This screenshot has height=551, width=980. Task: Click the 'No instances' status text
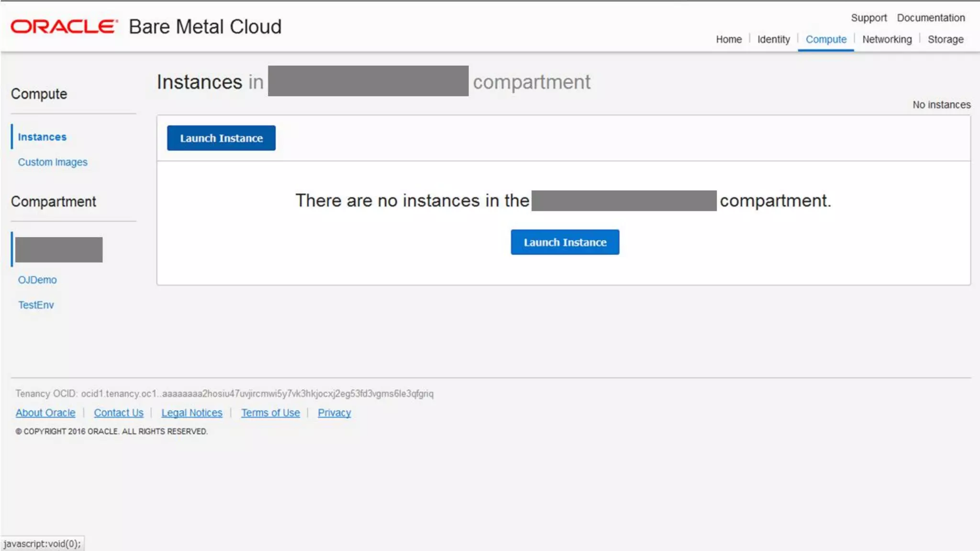(941, 105)
